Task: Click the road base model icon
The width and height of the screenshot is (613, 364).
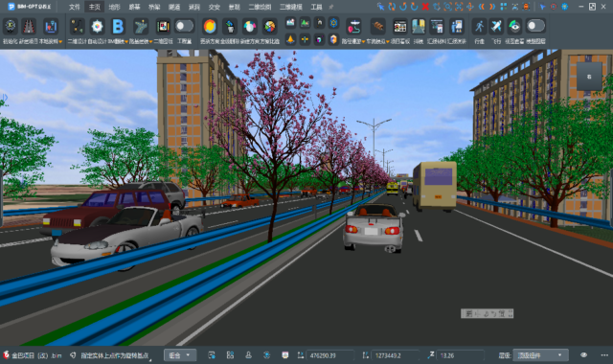Action: (141, 26)
